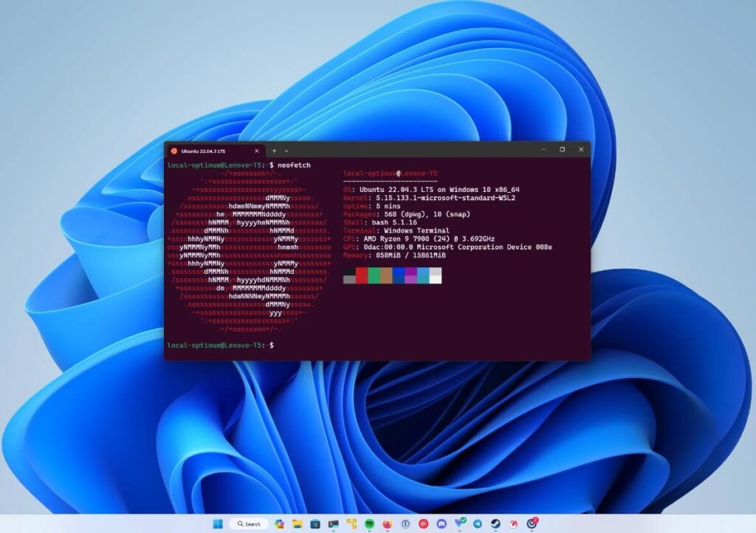Screen dimensions: 756x533
Task: Open the red circular app beside Discord
Action: coord(424,524)
